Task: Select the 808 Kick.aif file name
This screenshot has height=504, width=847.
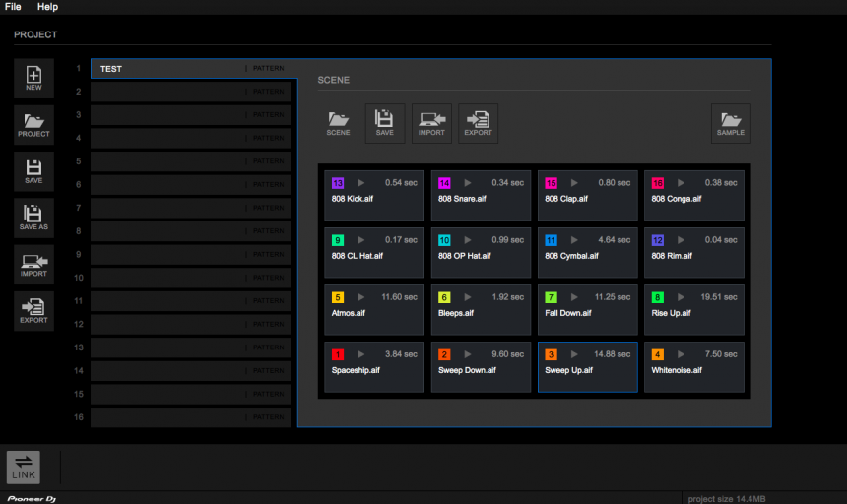Action: pos(353,199)
